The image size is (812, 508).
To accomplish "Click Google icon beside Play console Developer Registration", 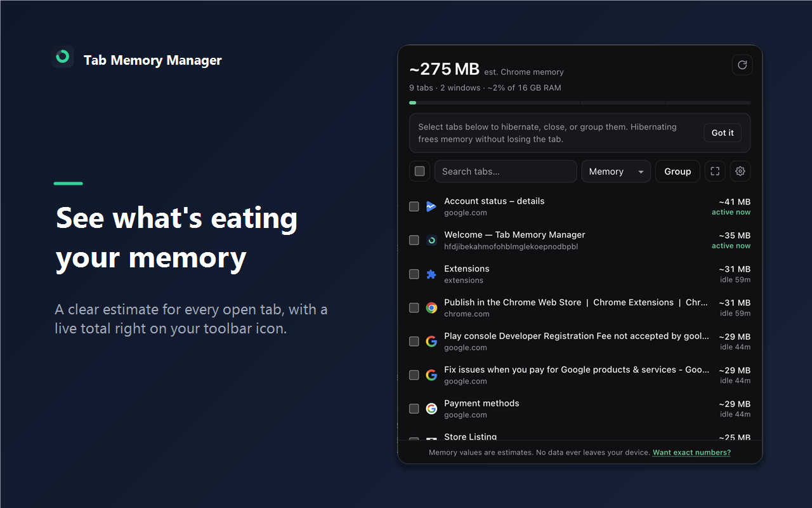I will pyautogui.click(x=431, y=342).
